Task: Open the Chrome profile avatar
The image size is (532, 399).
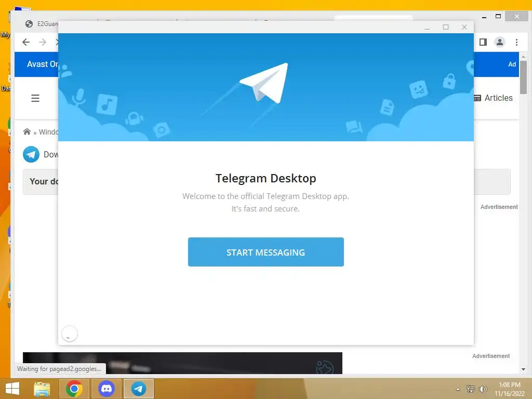Action: click(499, 42)
